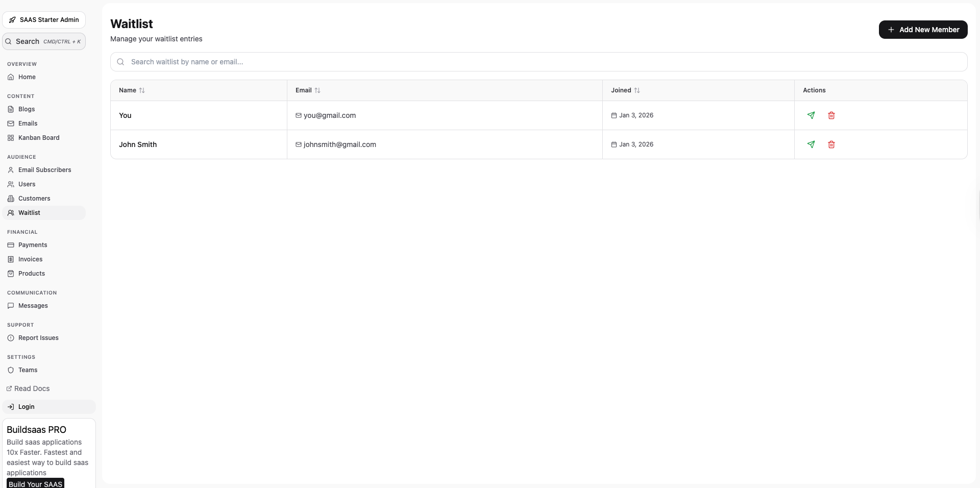Focus the waitlist search field

pos(538,62)
